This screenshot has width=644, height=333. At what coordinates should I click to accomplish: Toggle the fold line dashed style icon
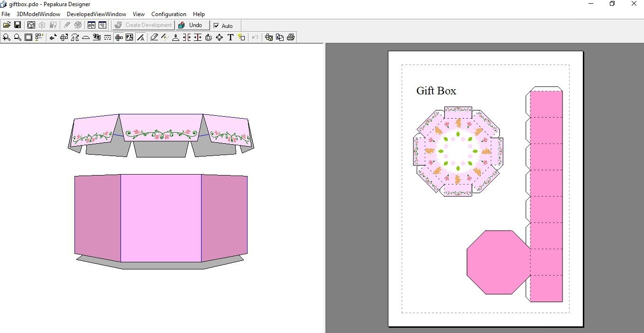tap(108, 37)
